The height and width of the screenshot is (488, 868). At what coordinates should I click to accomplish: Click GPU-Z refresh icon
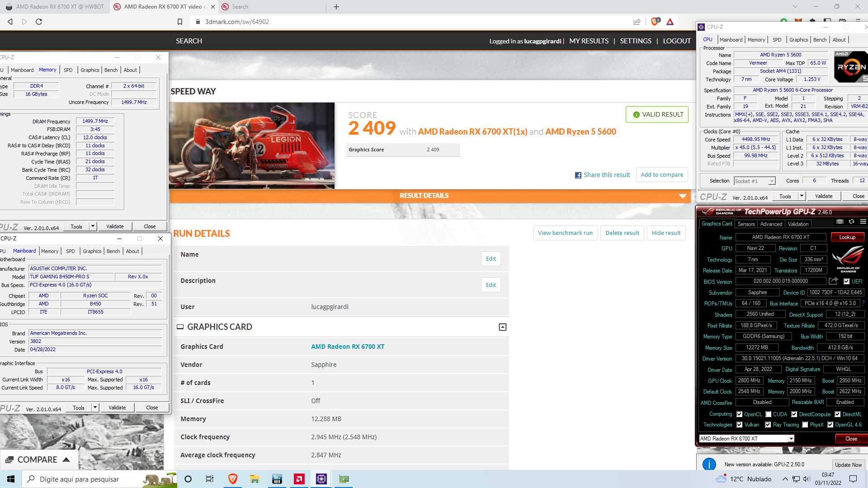coord(851,222)
